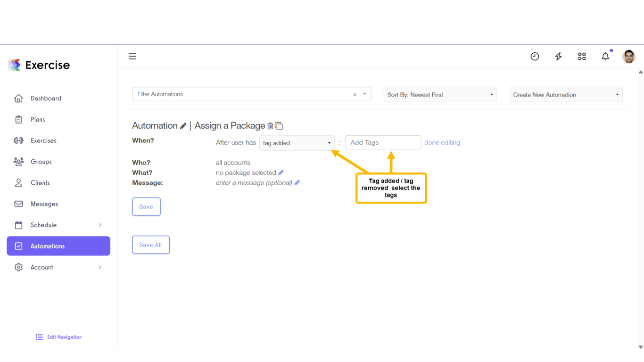Open the tag added trigger dropdown
The width and height of the screenshot is (644, 362).
297,143
